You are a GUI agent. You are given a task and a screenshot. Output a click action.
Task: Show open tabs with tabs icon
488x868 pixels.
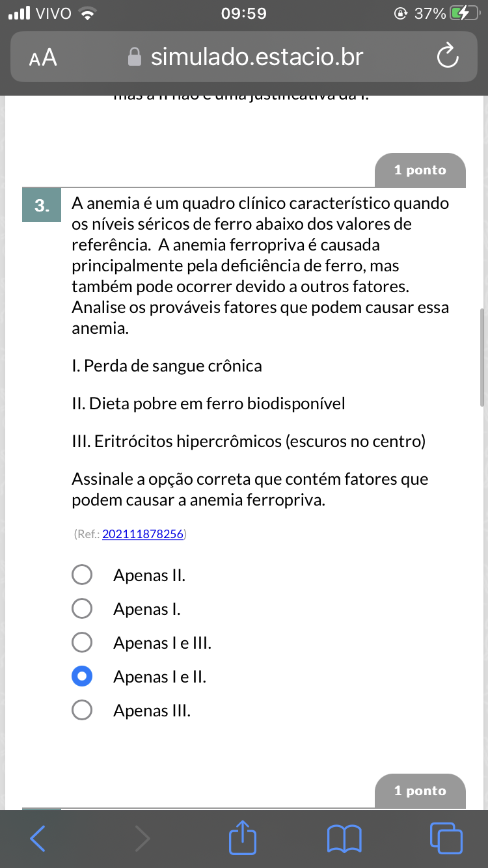tap(446, 839)
